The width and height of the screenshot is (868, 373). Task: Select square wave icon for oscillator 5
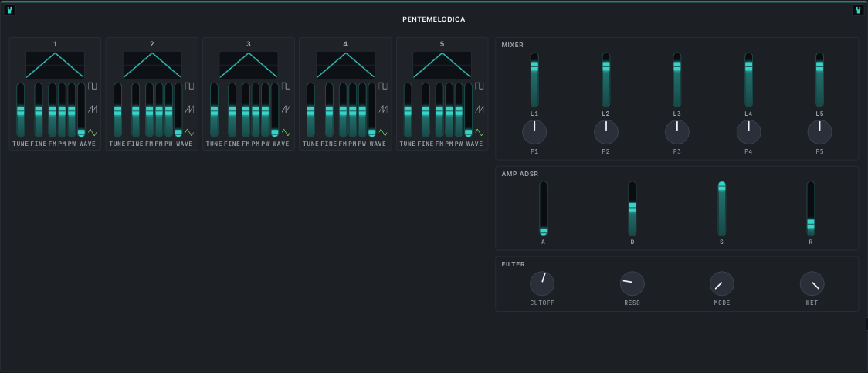click(480, 86)
